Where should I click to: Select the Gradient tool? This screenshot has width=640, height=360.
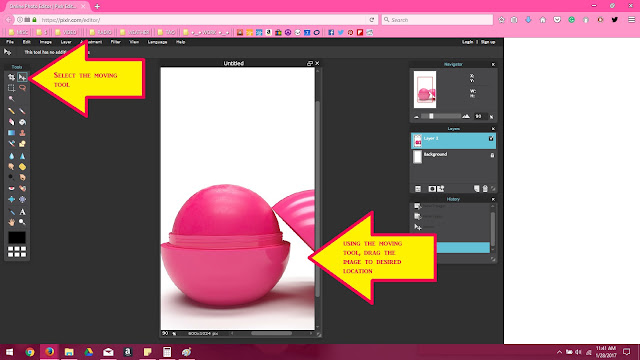[x=11, y=133]
